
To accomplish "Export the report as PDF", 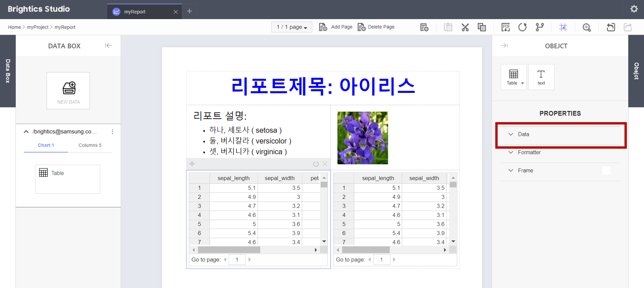I will tap(505, 27).
